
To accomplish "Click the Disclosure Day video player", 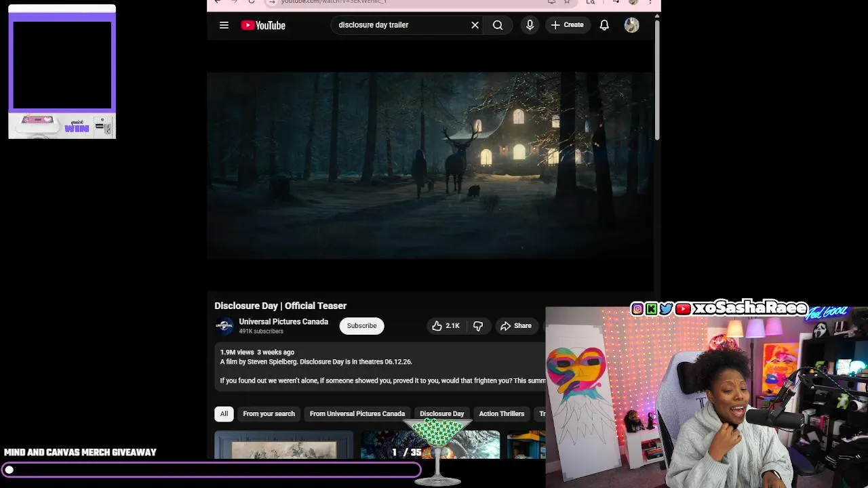I will point(431,165).
